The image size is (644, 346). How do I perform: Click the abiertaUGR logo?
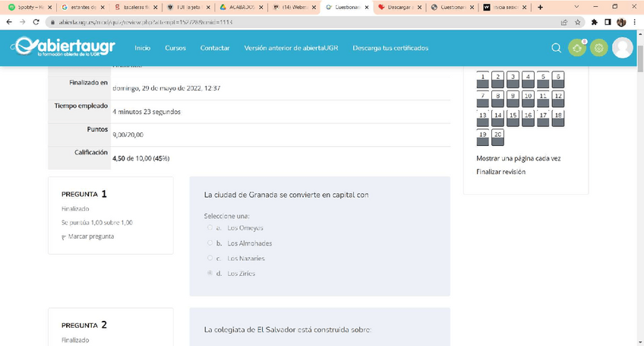coord(65,48)
